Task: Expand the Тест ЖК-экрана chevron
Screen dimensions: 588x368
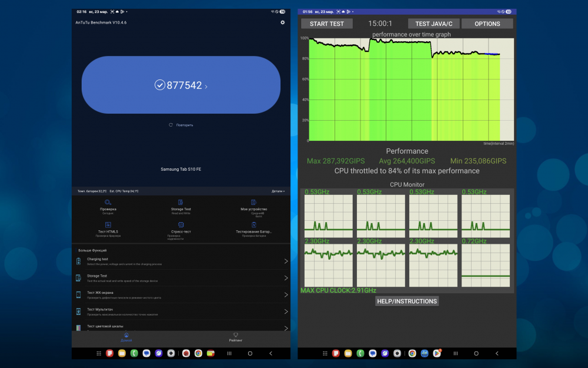Action: point(286,294)
